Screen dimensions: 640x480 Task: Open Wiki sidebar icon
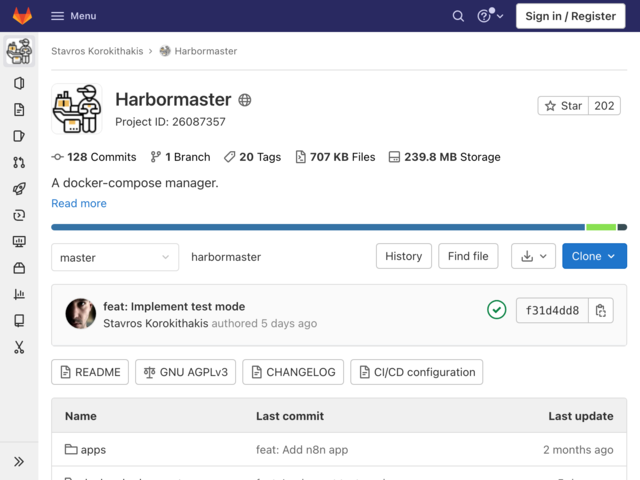[19, 320]
